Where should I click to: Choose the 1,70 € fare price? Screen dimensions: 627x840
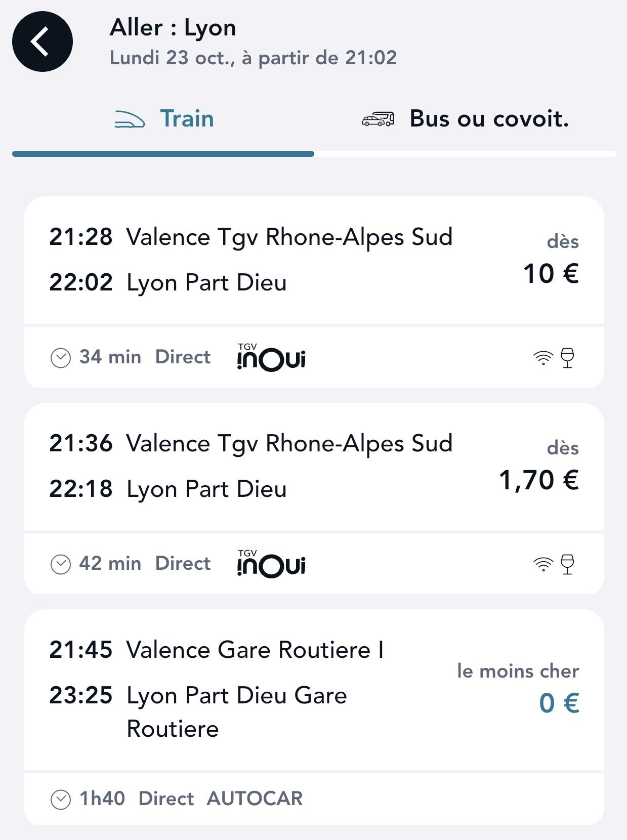539,480
